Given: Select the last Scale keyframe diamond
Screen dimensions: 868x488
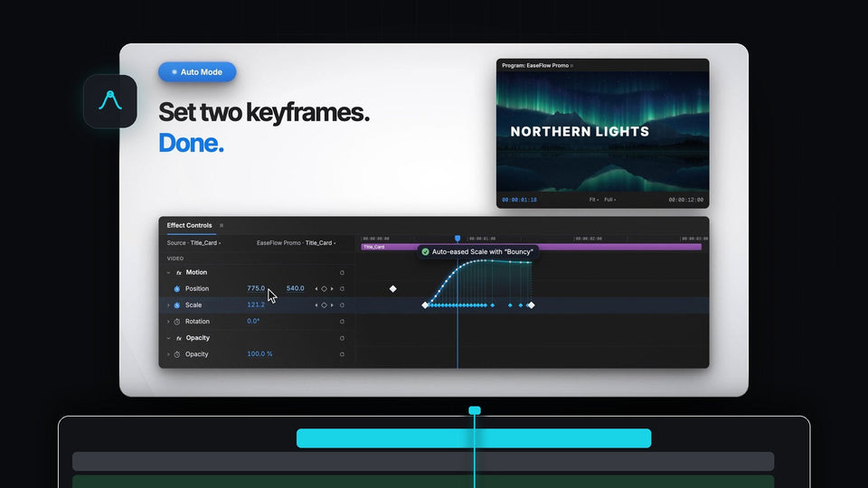Looking at the screenshot, I should coord(531,305).
